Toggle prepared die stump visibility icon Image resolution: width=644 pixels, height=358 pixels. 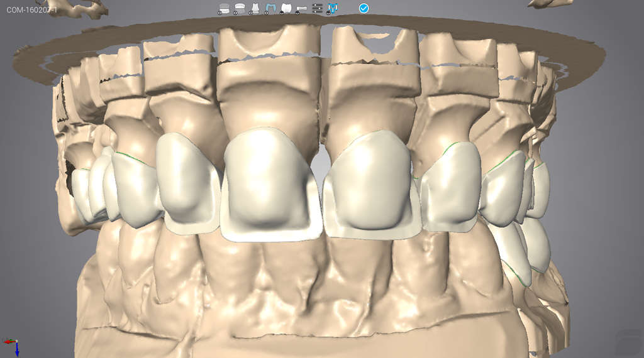(x=255, y=8)
